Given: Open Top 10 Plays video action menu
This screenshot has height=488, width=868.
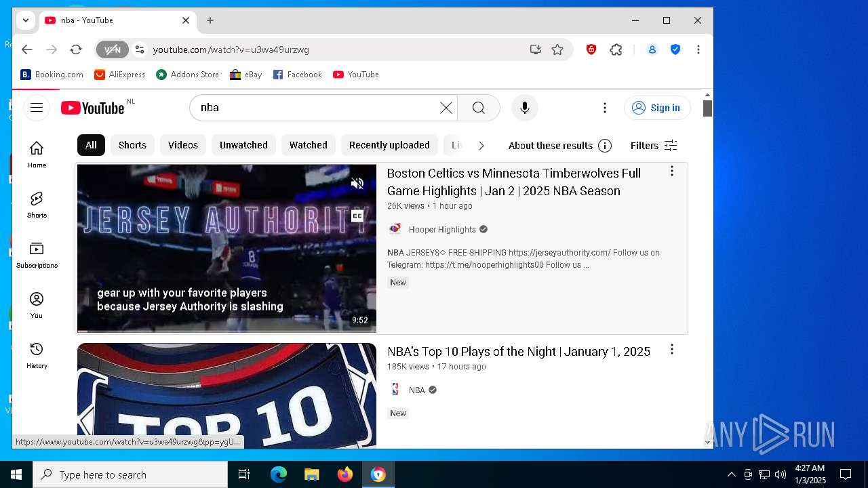Looking at the screenshot, I should coord(672,350).
